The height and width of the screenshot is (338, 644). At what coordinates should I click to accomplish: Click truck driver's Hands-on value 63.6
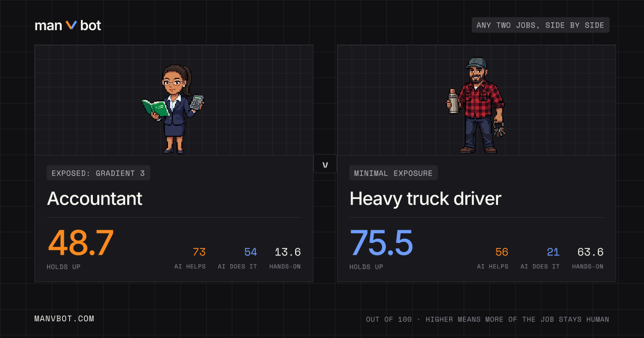pyautogui.click(x=590, y=252)
